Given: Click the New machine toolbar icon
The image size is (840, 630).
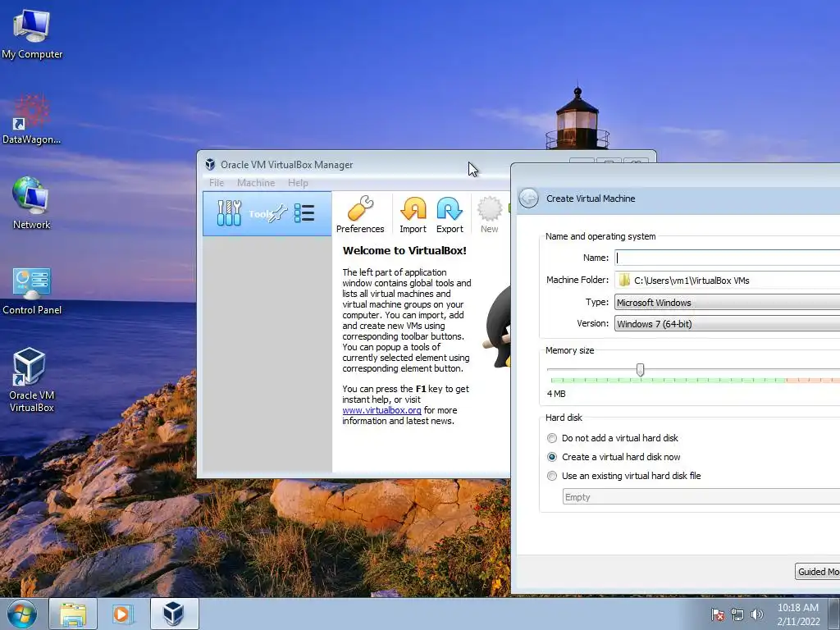Looking at the screenshot, I should pos(489,214).
